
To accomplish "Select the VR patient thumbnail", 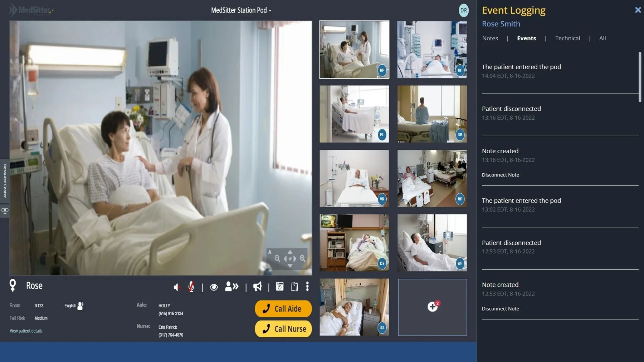I will (x=354, y=178).
